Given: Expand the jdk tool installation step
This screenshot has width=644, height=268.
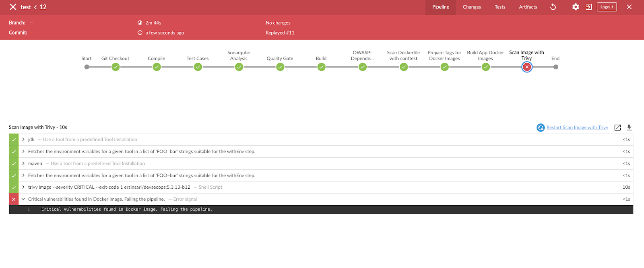Looking at the screenshot, I should point(23,140).
